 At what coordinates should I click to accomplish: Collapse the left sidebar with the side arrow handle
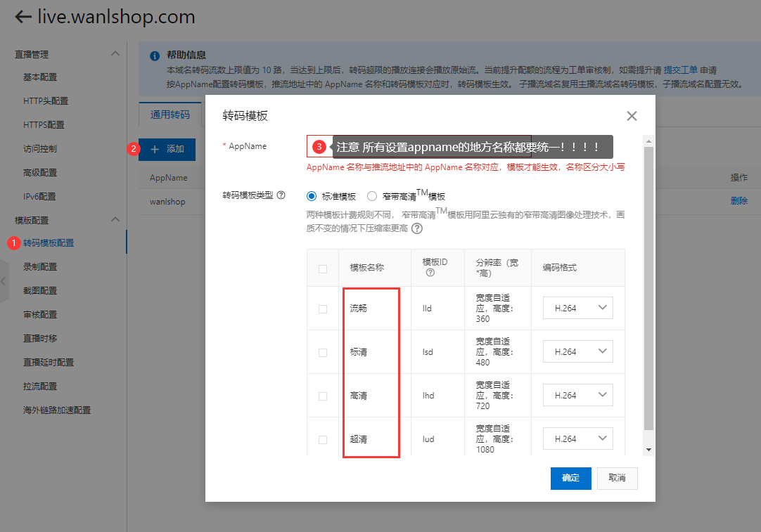click(4, 281)
